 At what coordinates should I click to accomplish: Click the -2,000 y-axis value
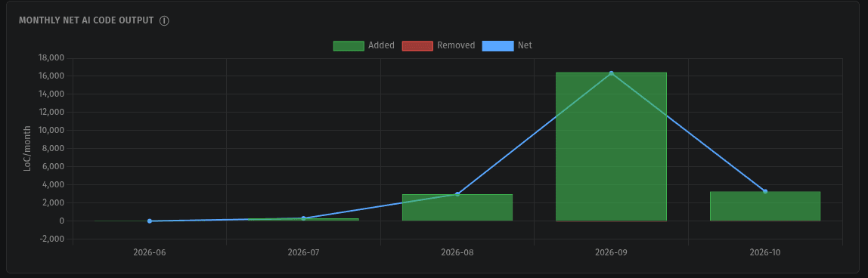click(x=53, y=239)
